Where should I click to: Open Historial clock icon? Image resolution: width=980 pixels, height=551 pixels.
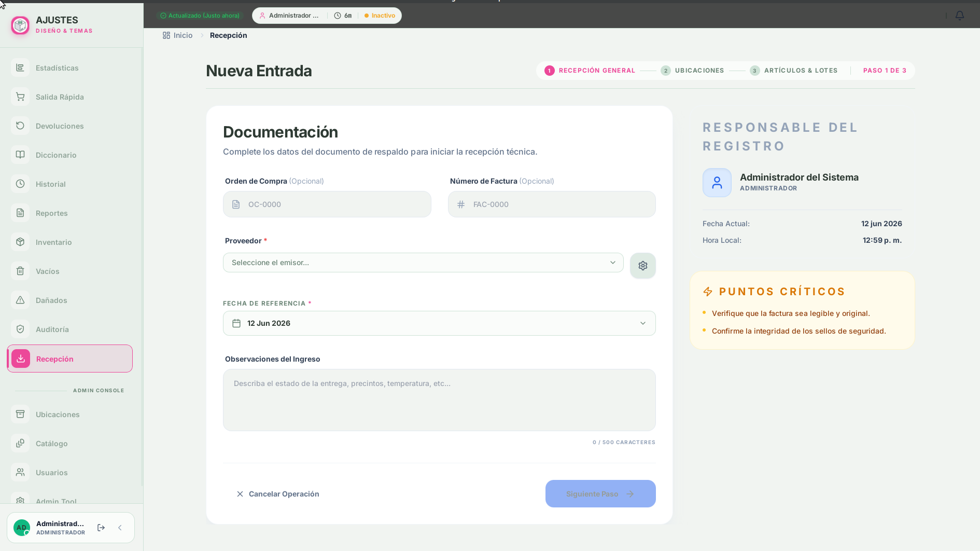tap(20, 184)
